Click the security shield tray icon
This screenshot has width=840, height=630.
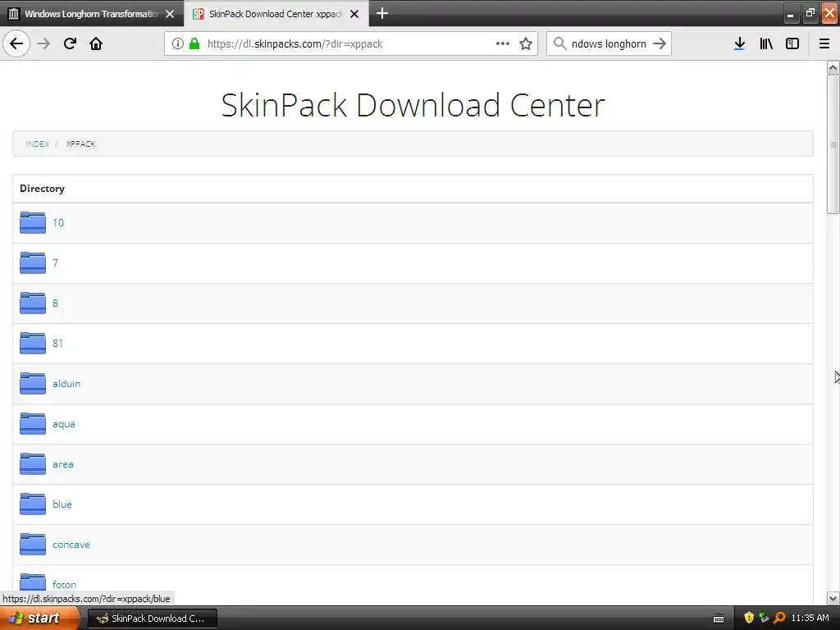click(x=749, y=619)
